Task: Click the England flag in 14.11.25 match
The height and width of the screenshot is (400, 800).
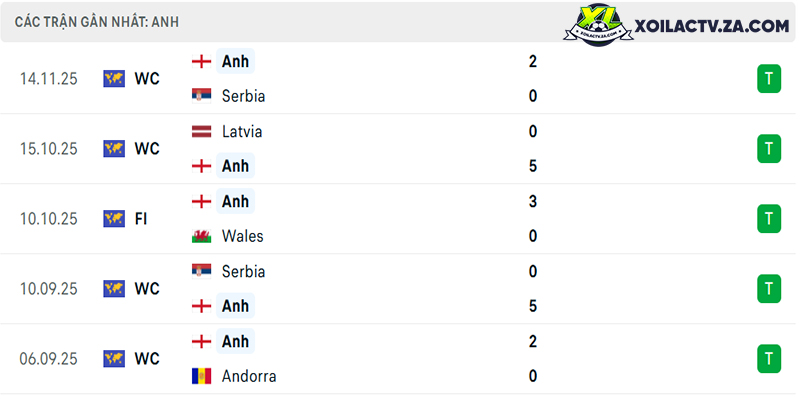Action: click(x=202, y=62)
